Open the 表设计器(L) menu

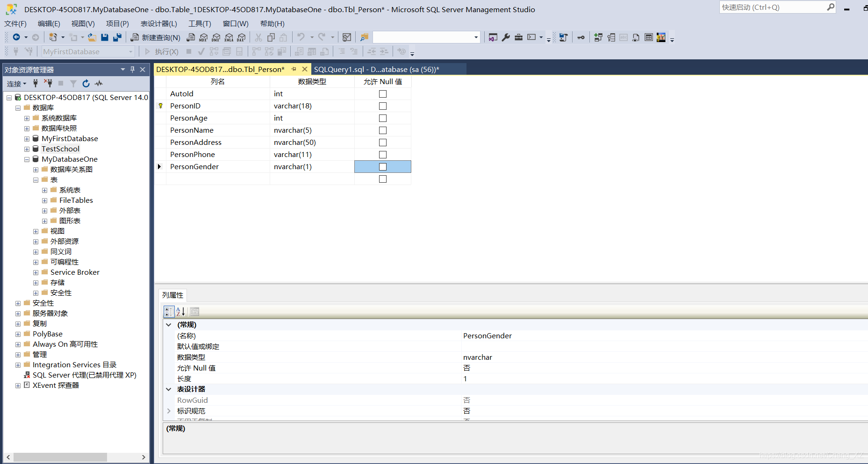pyautogui.click(x=159, y=24)
